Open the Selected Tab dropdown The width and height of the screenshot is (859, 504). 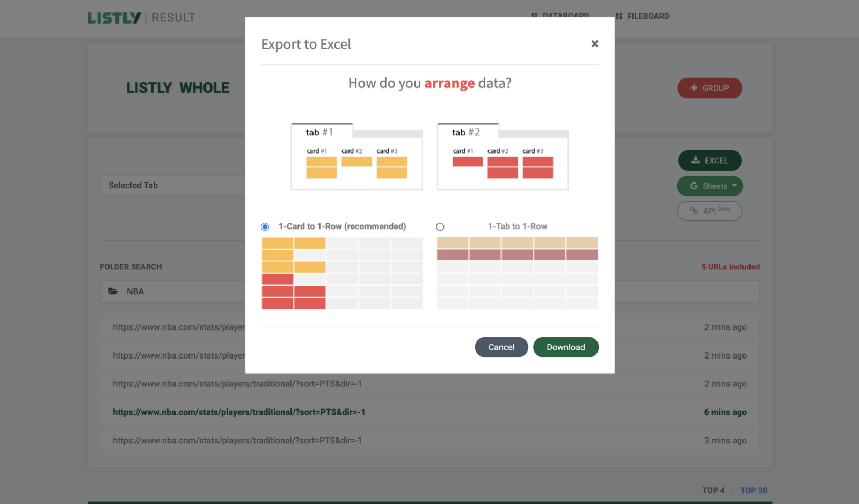pyautogui.click(x=172, y=185)
